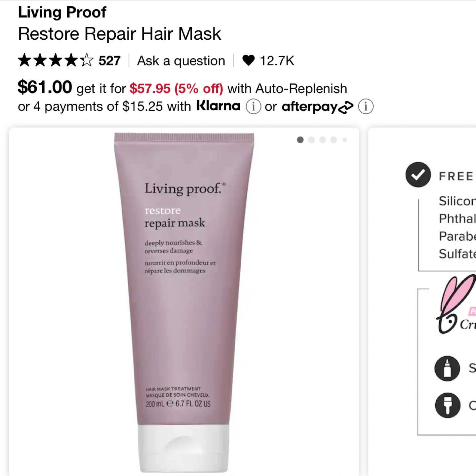Select the second carousel dot

point(311,140)
